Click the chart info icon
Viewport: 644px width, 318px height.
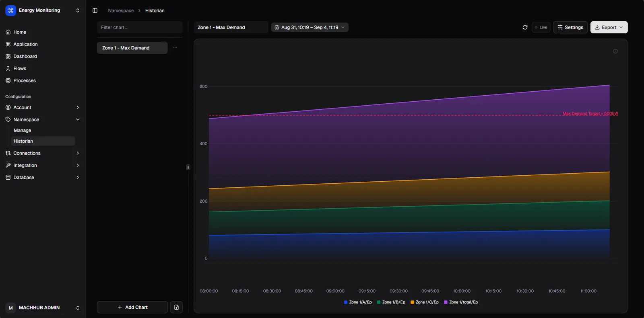point(615,51)
